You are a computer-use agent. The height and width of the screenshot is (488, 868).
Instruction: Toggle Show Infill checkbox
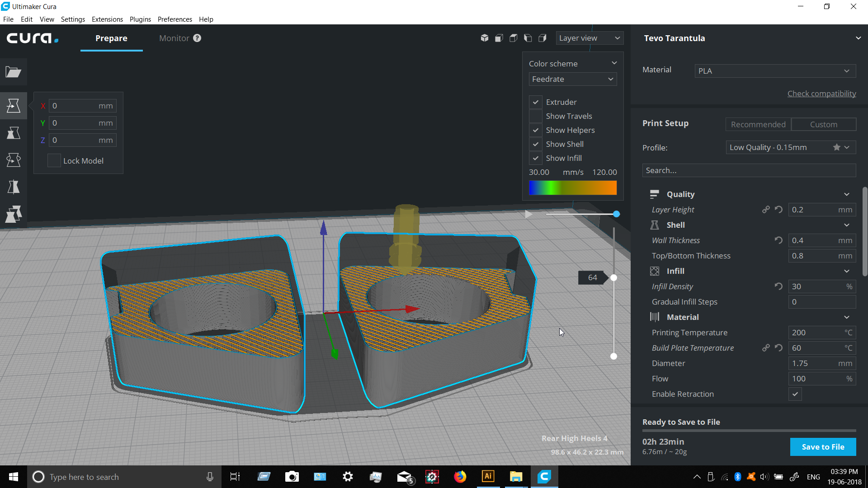536,158
